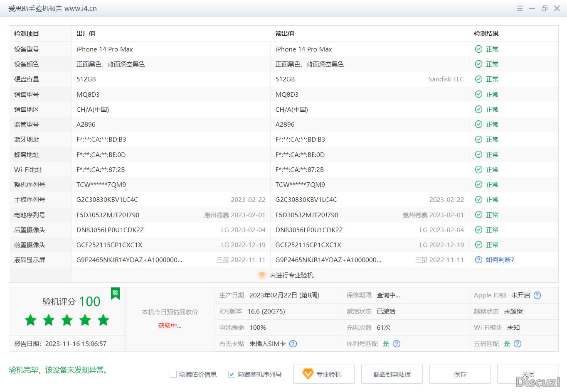
Task: Click the green 验 badge on score panel
Action: (115, 293)
